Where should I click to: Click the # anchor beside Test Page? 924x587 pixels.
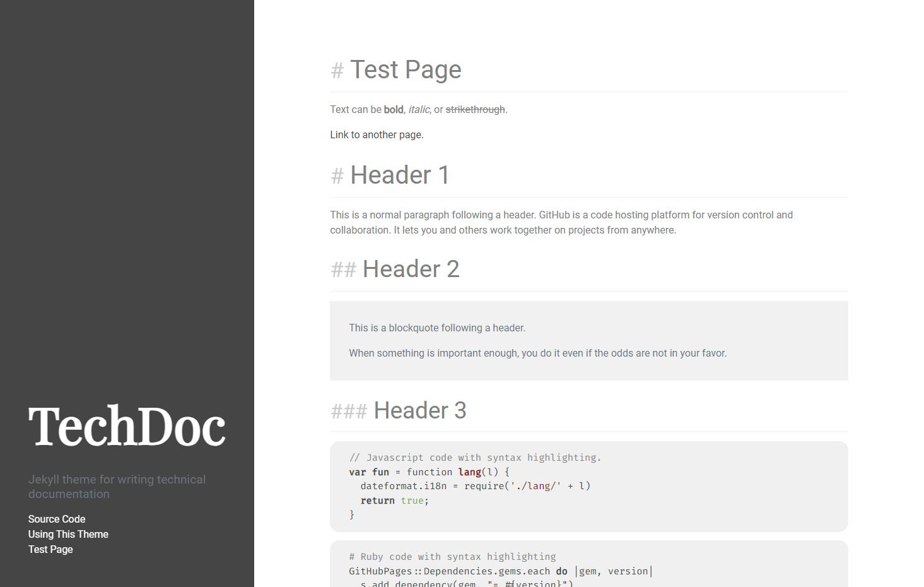[x=337, y=71]
